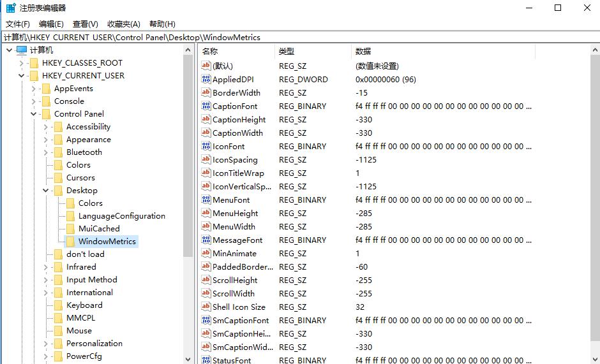Collapse the HKEY_CURRENT_USER node
600x364 pixels.
click(x=22, y=76)
